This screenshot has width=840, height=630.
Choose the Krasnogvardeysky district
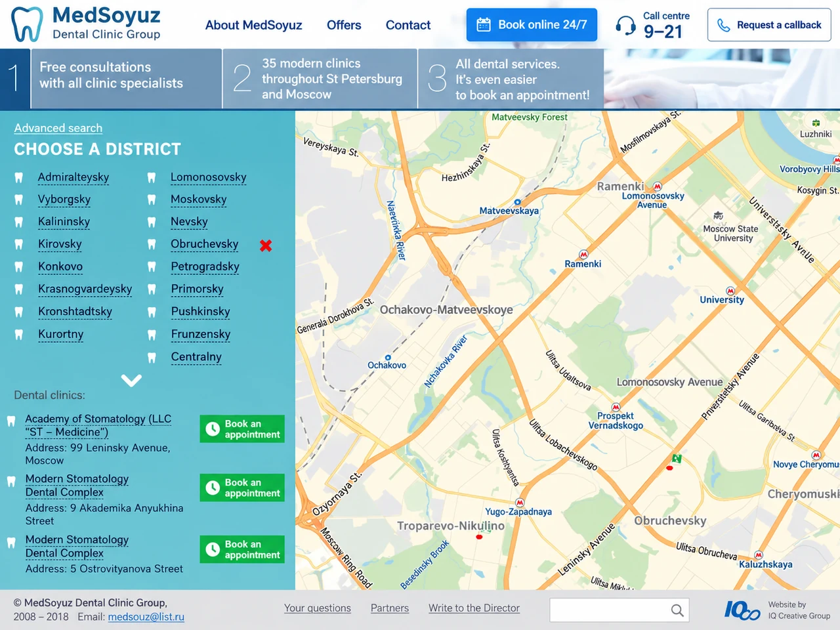click(85, 289)
